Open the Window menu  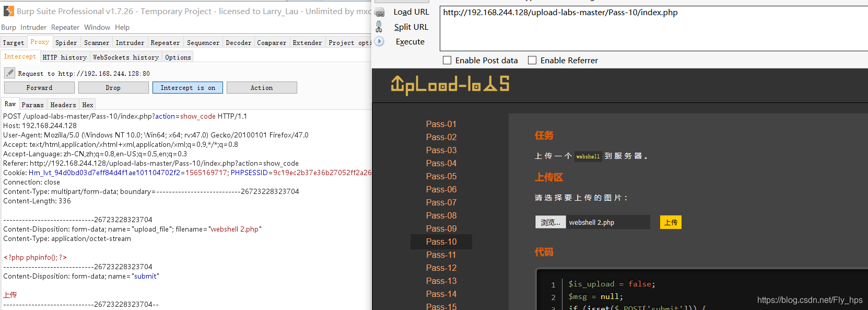[x=97, y=27]
